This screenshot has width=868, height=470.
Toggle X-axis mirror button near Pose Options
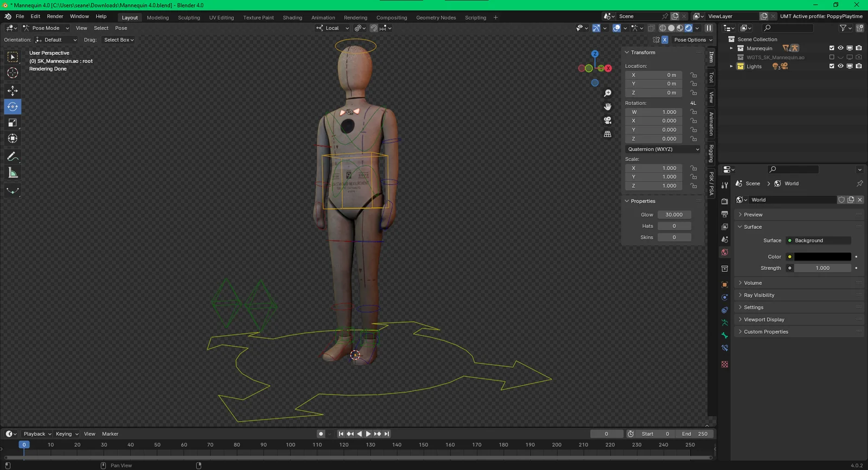665,40
